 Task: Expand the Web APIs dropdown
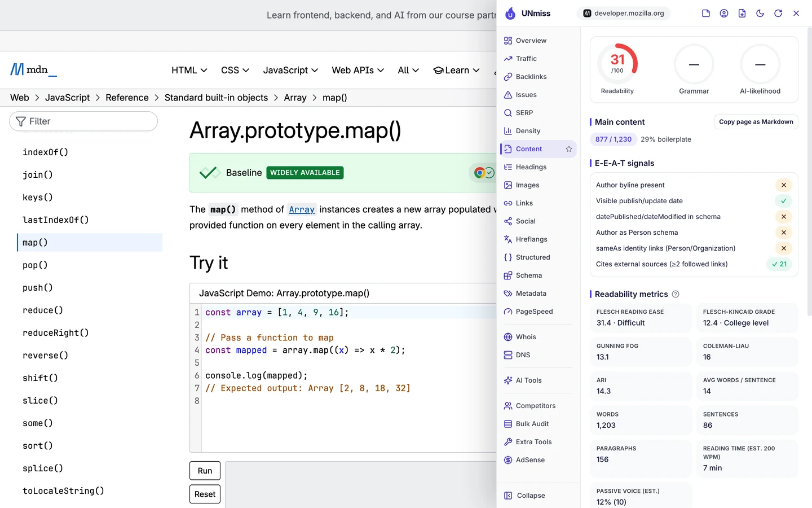point(358,70)
